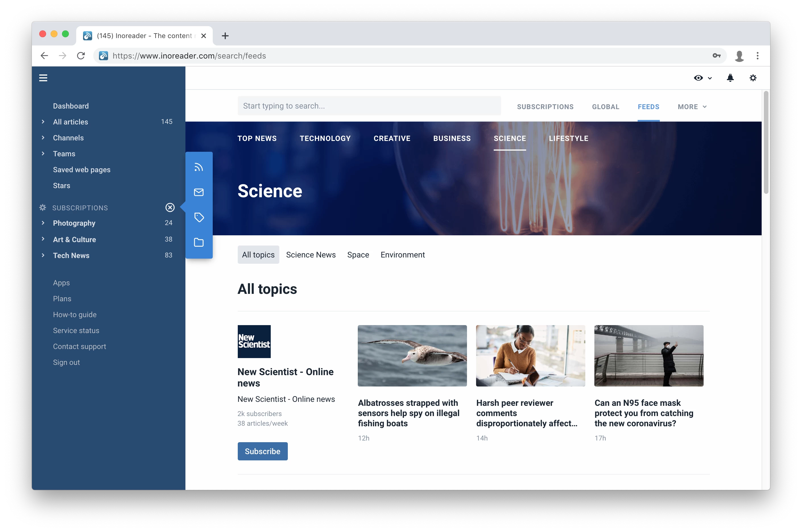The width and height of the screenshot is (802, 532).
Task: Select the RSS feed icon in the floating panel
Action: pyautogui.click(x=199, y=167)
